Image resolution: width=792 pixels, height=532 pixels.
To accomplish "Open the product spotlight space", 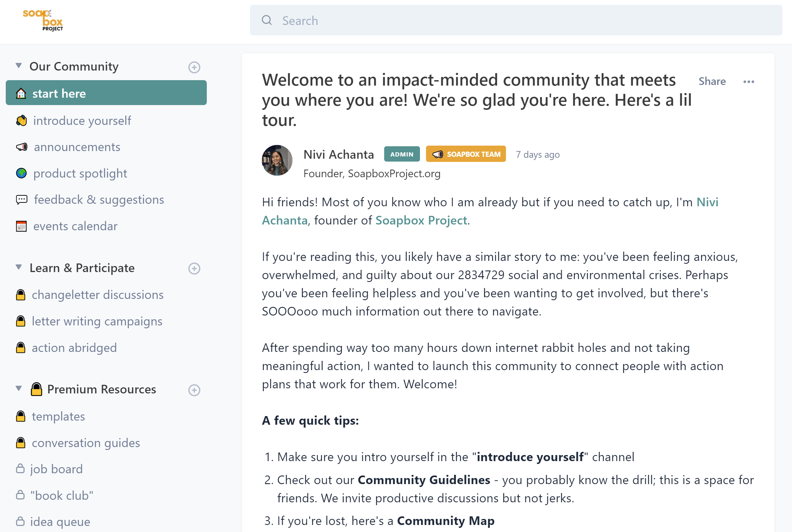I will 80,173.
